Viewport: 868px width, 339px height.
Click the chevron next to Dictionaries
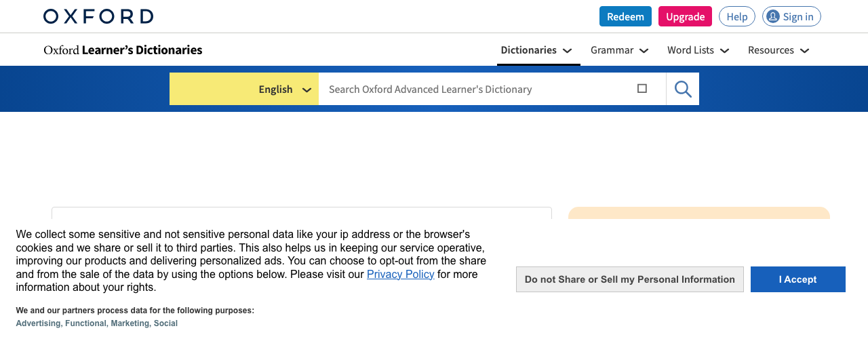click(568, 51)
